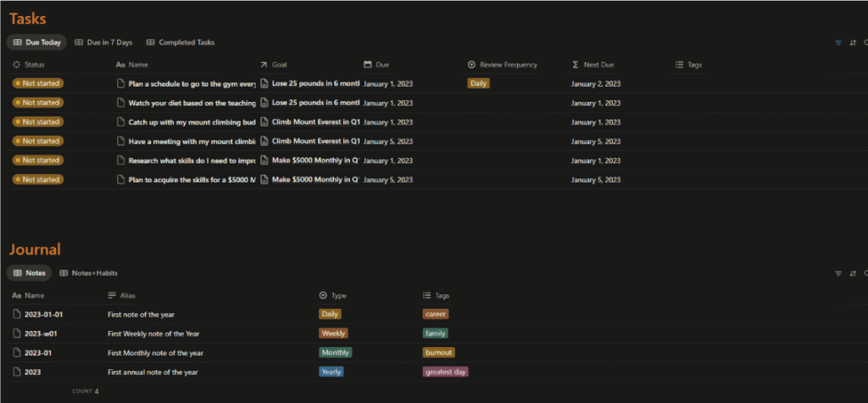868x403 pixels.
Task: Click the Due column header
Action: [x=376, y=64]
